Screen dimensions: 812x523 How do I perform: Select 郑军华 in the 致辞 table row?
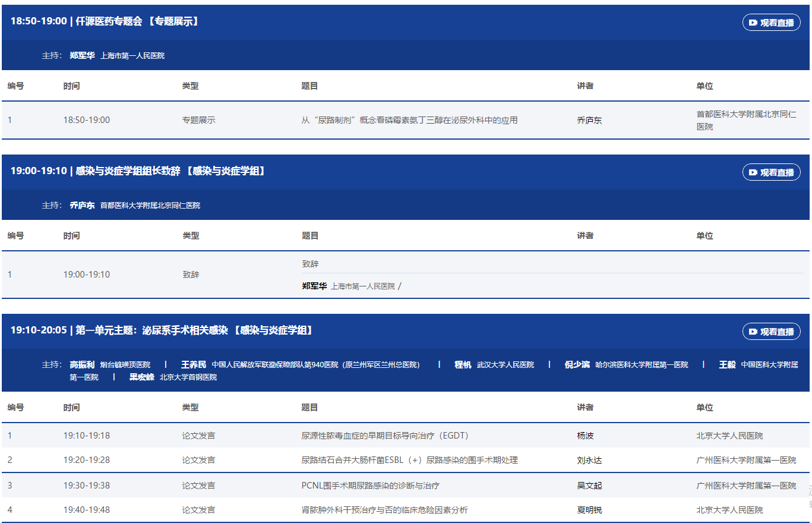[x=314, y=286]
